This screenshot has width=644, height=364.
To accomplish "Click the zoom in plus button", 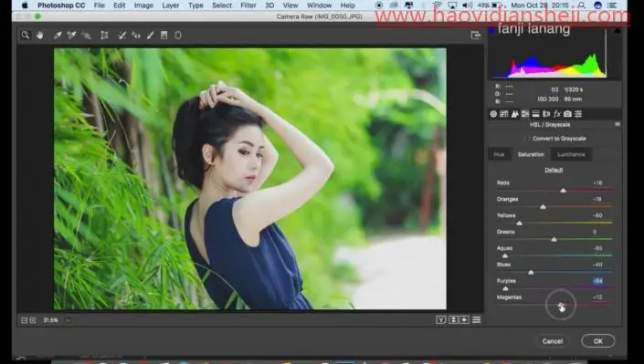I will [x=33, y=320].
